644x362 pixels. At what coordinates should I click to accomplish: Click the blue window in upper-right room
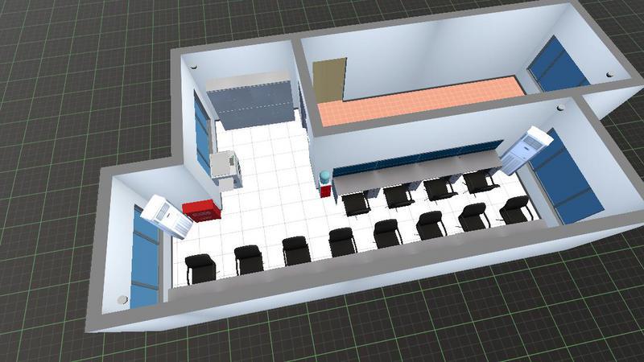pyautogui.click(x=558, y=64)
